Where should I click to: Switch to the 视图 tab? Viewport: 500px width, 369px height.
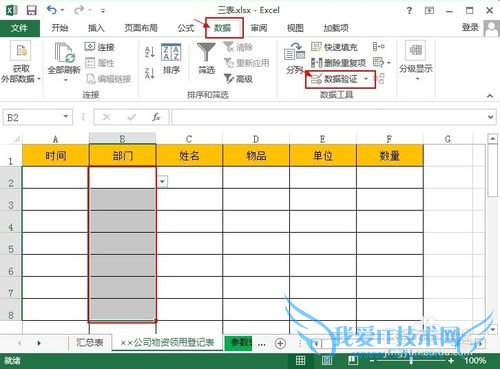point(295,28)
